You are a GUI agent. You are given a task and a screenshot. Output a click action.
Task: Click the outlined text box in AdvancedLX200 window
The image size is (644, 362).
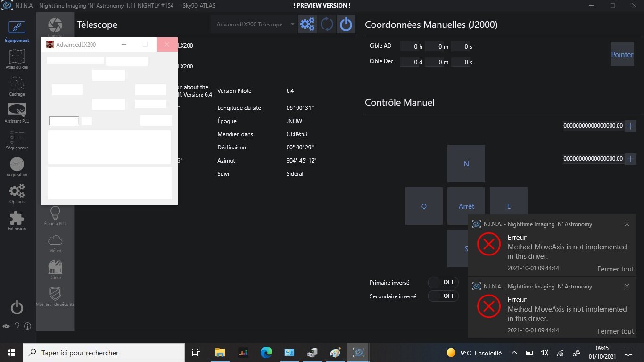point(64,121)
